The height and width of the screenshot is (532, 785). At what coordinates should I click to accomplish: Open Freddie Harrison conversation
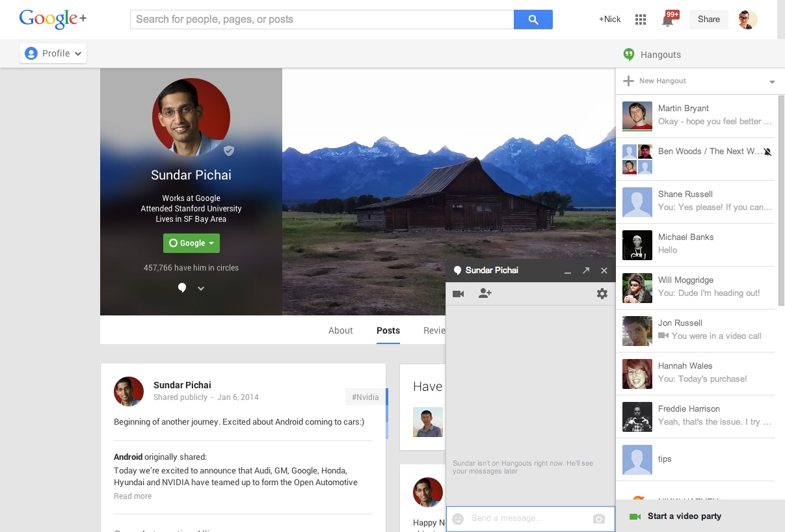(x=695, y=416)
